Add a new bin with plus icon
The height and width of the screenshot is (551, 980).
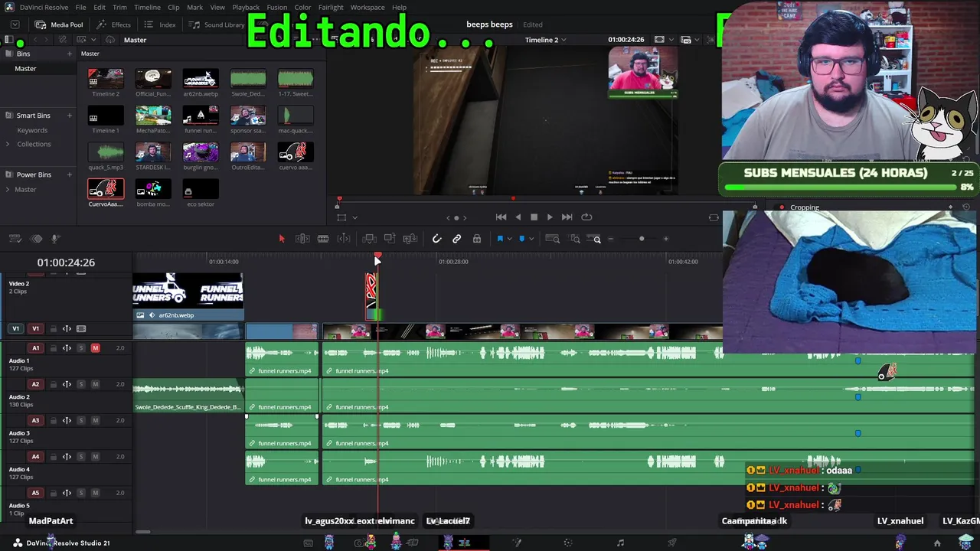(69, 54)
